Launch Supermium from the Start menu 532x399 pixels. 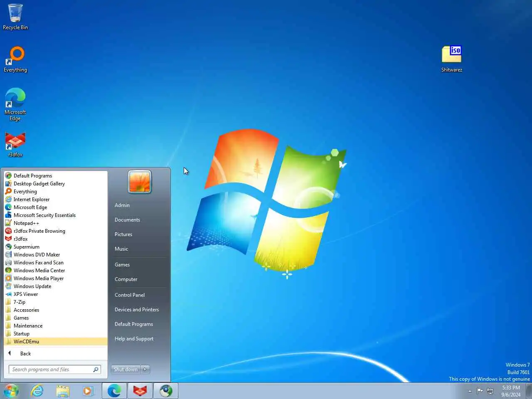(56, 247)
